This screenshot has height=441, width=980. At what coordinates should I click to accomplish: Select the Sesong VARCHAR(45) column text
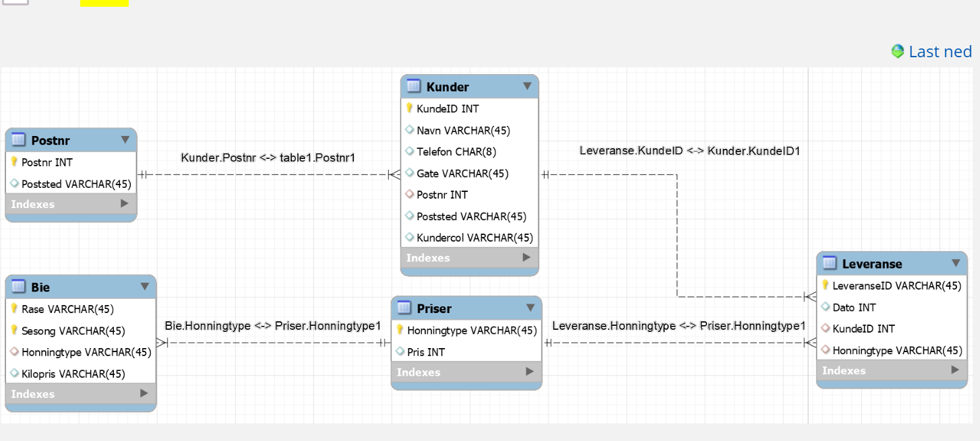click(73, 331)
